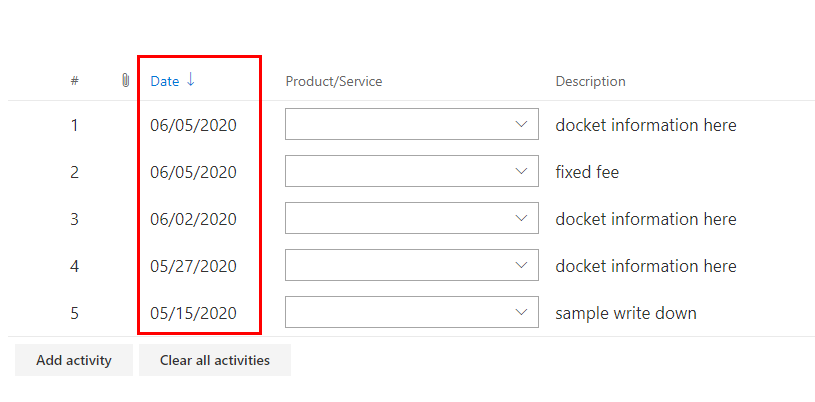Click the Date sort descending arrow

pos(191,80)
